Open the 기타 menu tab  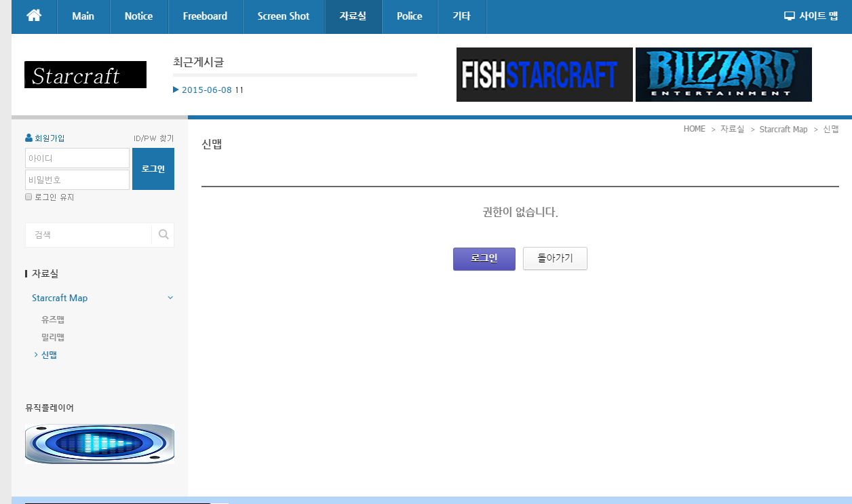tap(461, 16)
